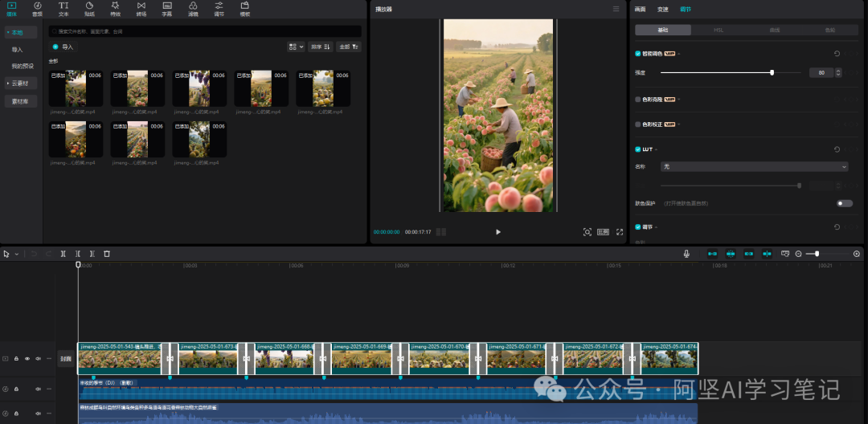Click the microphone record icon above timeline
Image resolution: width=868 pixels, height=424 pixels.
[686, 254]
